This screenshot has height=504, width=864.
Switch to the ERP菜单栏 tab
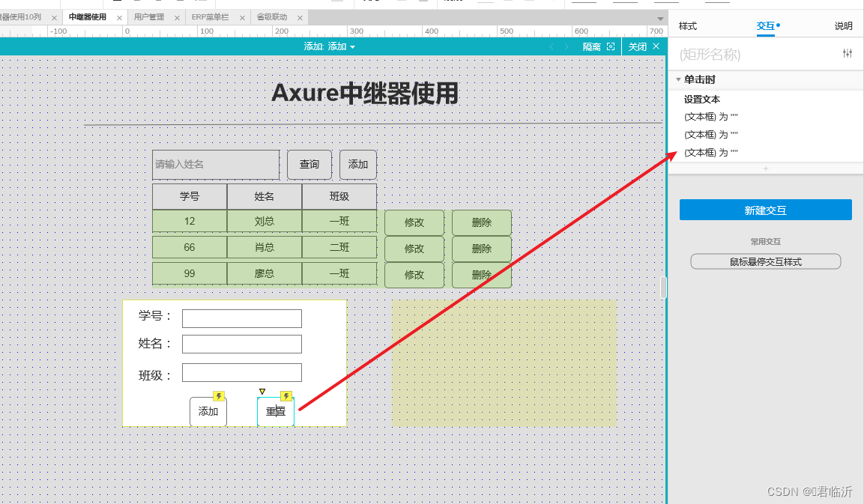(210, 17)
